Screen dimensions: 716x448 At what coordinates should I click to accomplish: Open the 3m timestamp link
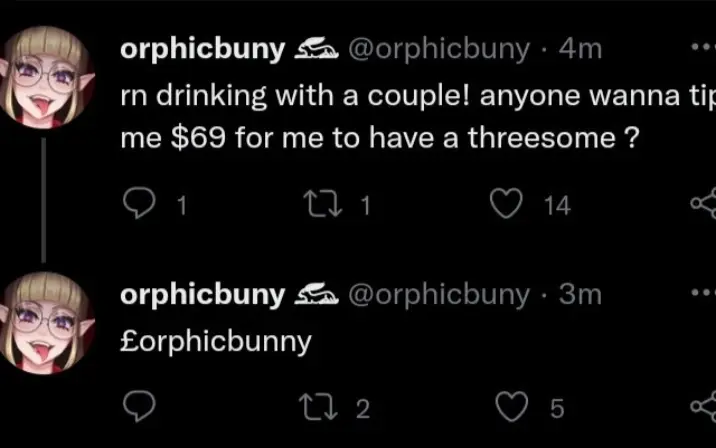pos(581,294)
